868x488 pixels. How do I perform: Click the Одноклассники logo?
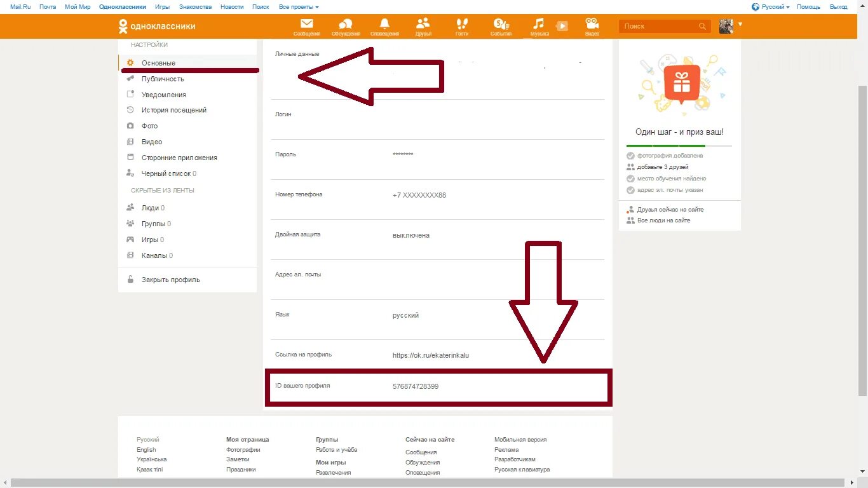pos(157,26)
